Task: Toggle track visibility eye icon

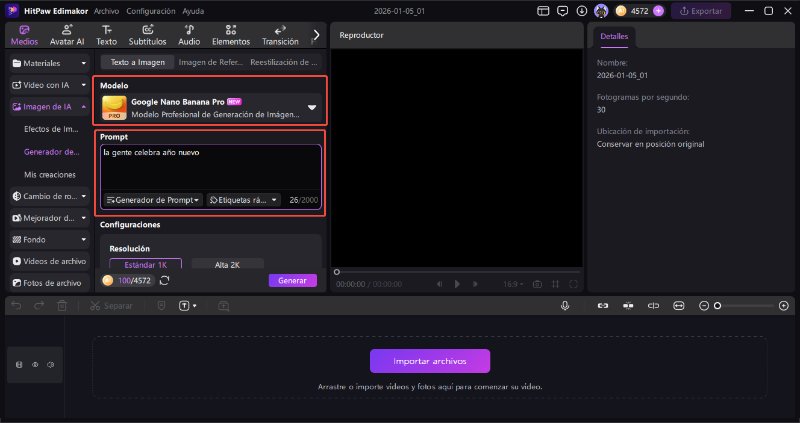Action: tap(34, 365)
